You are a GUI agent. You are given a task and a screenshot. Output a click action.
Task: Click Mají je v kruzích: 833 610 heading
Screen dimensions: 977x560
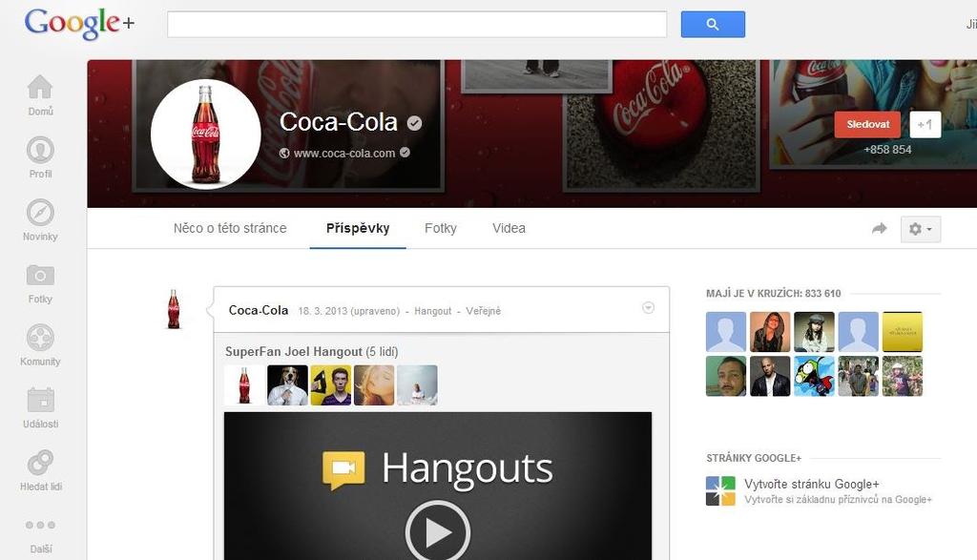(773, 294)
